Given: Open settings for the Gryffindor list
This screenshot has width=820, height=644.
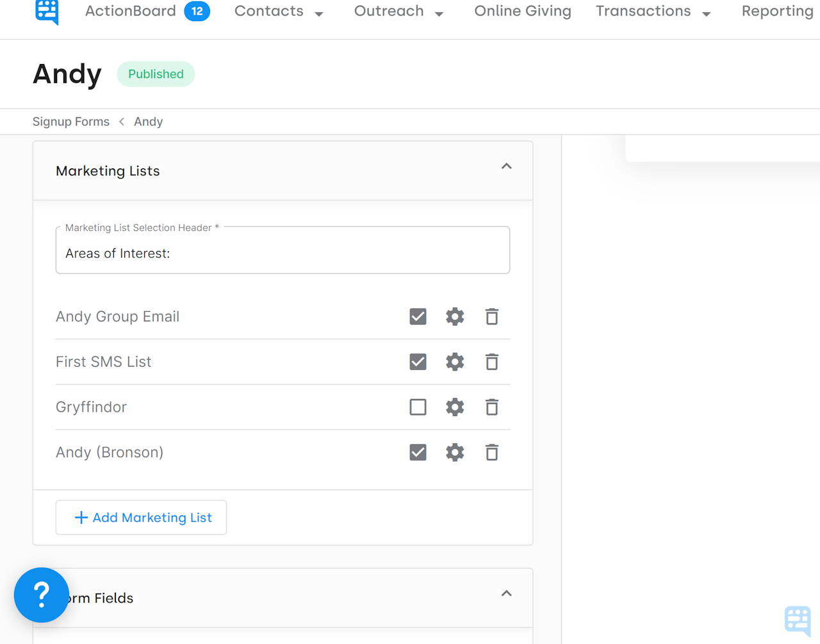Looking at the screenshot, I should pos(455,407).
